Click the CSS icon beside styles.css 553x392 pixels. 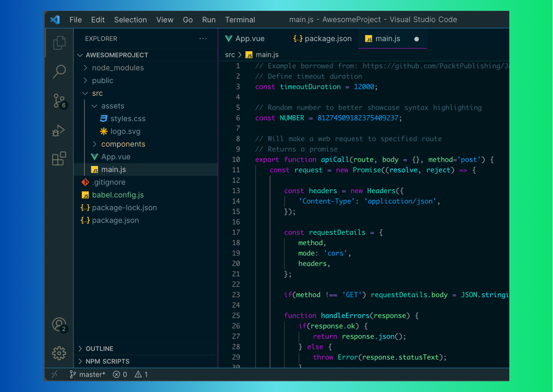tap(104, 119)
